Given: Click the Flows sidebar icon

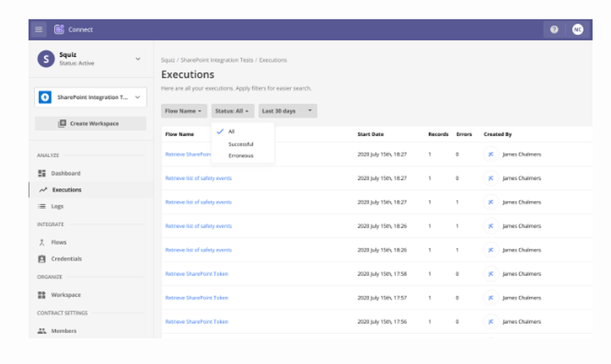Looking at the screenshot, I should click(x=42, y=242).
